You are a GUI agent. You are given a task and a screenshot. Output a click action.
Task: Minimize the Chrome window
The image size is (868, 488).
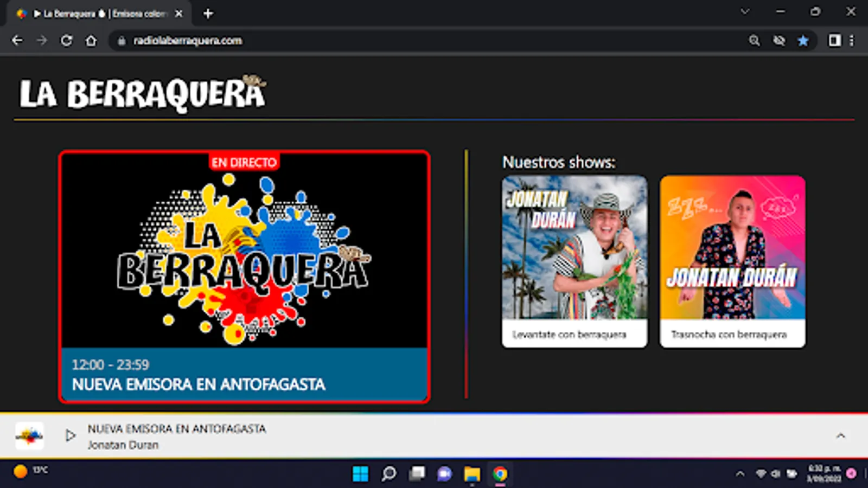point(781,11)
